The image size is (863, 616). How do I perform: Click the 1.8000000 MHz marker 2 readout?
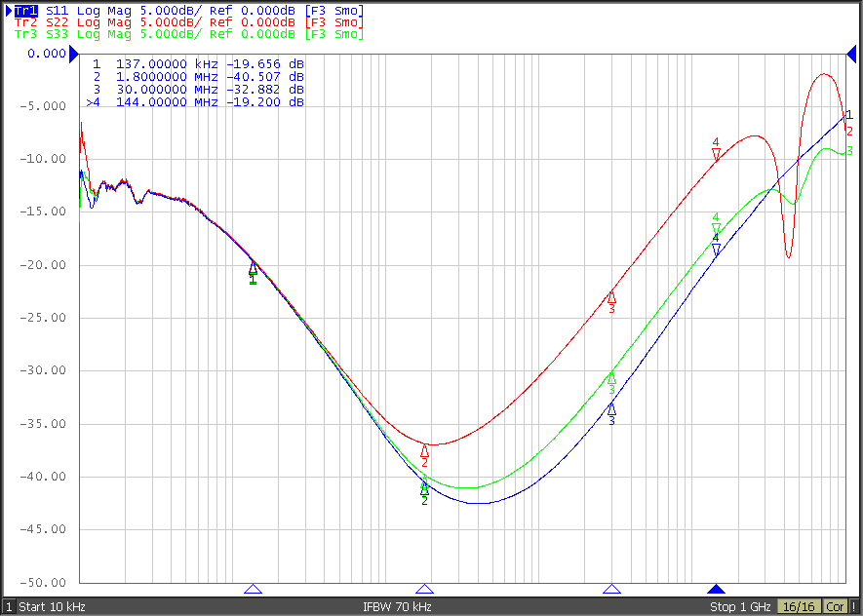tap(198, 77)
